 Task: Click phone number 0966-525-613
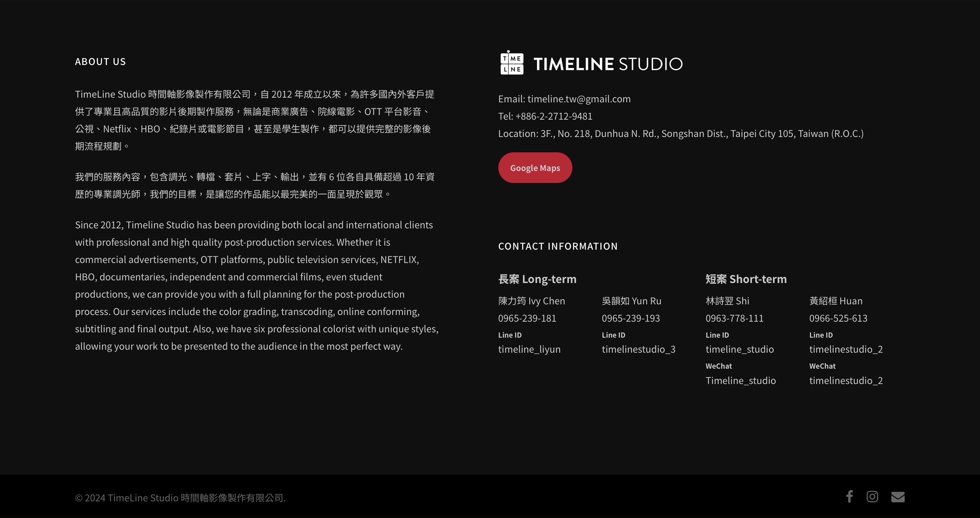pyautogui.click(x=838, y=318)
